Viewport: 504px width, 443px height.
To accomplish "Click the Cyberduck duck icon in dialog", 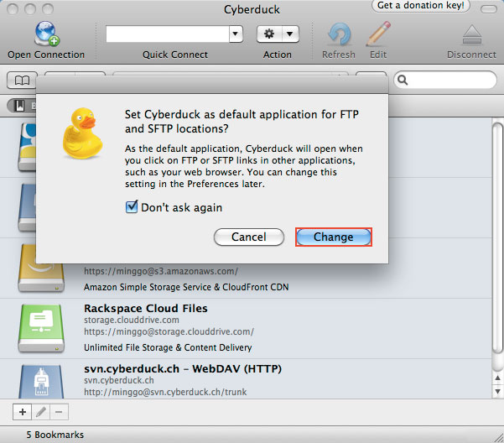I will click(82, 133).
